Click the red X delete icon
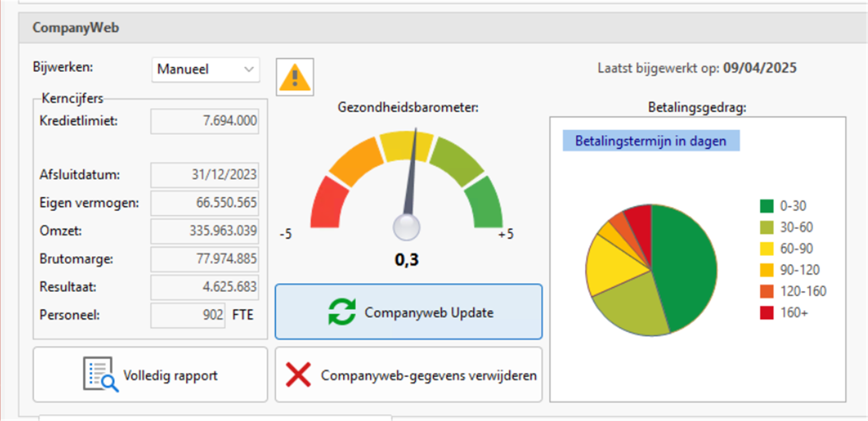 298,375
